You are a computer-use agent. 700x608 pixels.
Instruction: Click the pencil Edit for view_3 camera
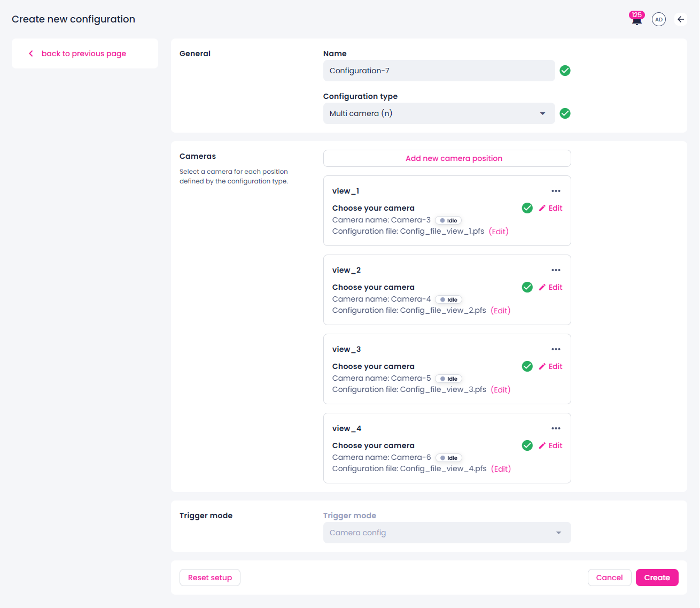[x=550, y=366]
